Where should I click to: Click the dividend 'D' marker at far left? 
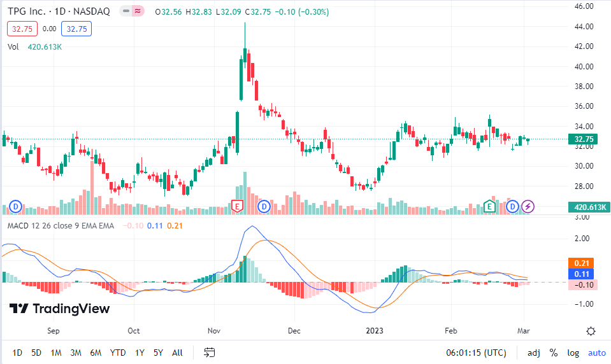[15, 206]
